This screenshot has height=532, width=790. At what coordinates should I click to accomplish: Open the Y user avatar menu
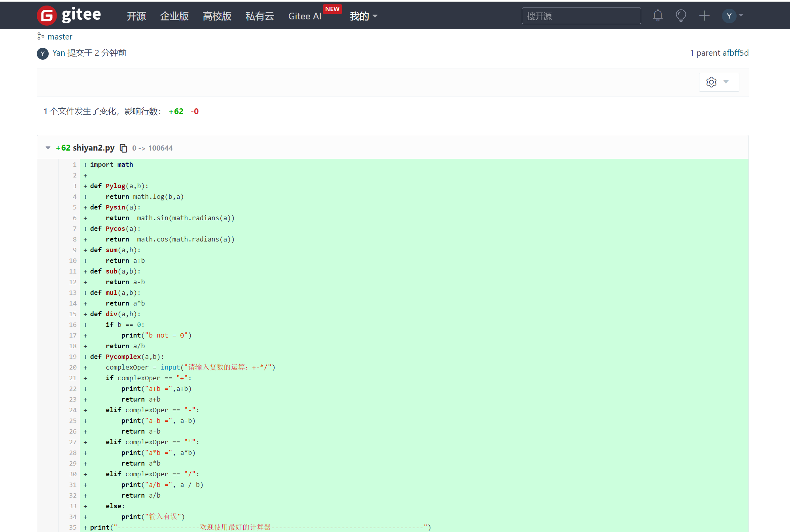tap(729, 16)
